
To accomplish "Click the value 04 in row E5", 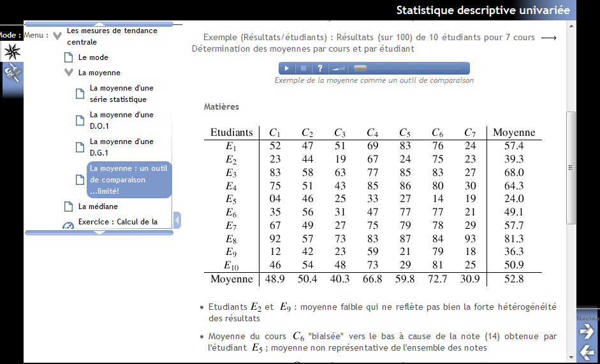I will pos(275,199).
